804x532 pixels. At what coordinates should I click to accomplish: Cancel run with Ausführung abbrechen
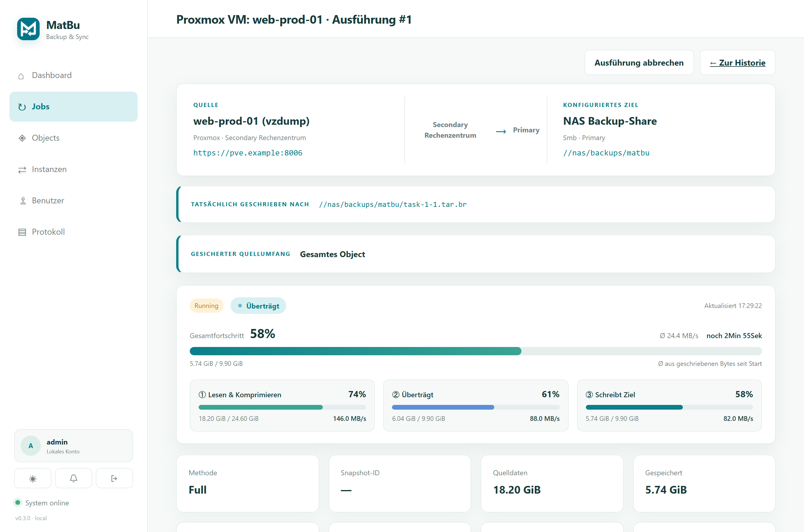639,63
